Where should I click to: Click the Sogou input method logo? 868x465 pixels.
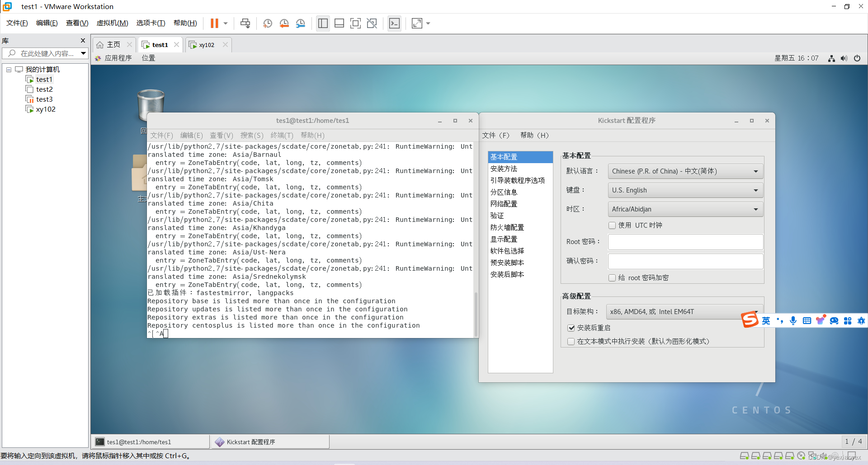750,320
